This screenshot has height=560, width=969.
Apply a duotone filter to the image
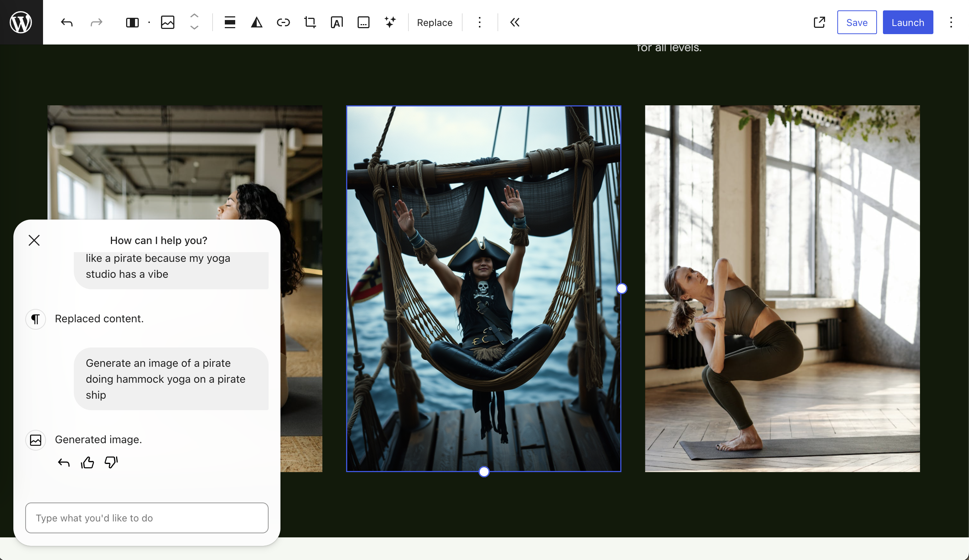257,22
